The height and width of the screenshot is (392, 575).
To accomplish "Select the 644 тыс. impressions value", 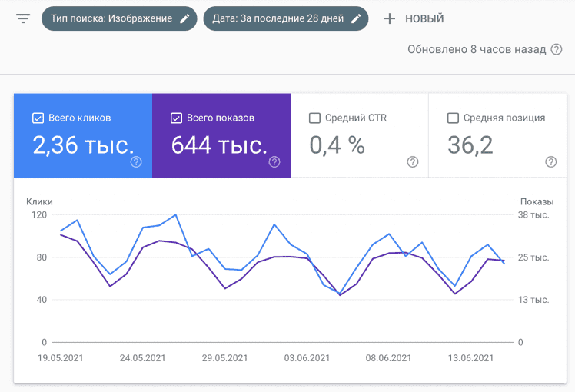I will click(x=219, y=145).
